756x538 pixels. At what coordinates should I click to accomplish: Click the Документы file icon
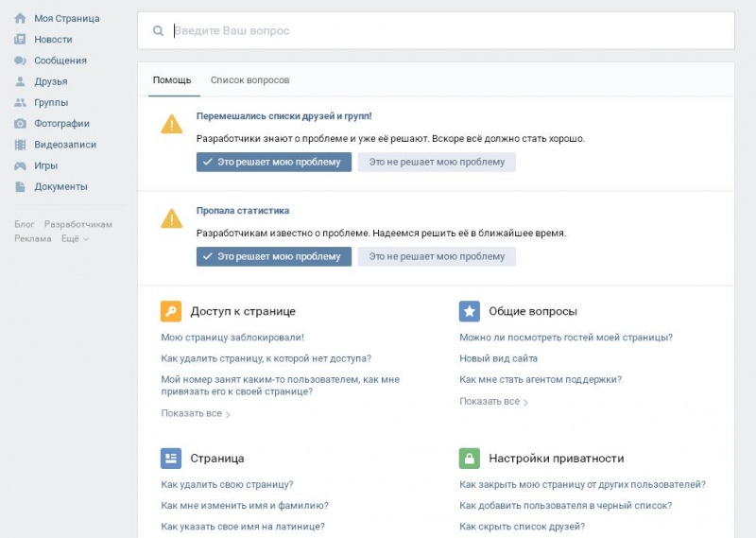[x=20, y=186]
